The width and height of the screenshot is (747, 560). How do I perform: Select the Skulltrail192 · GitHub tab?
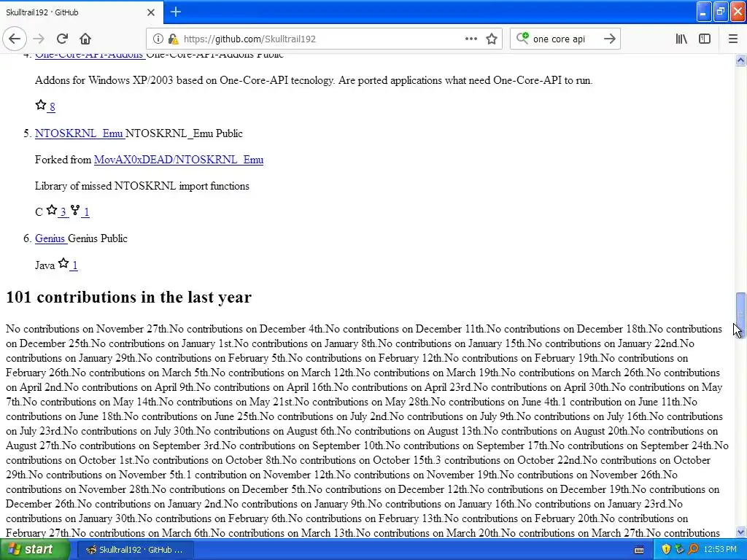[82, 12]
